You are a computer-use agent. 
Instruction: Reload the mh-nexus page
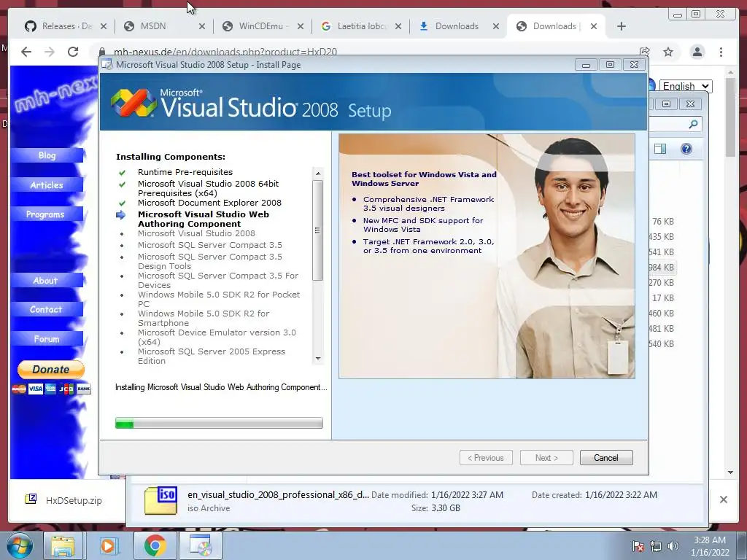click(x=73, y=52)
